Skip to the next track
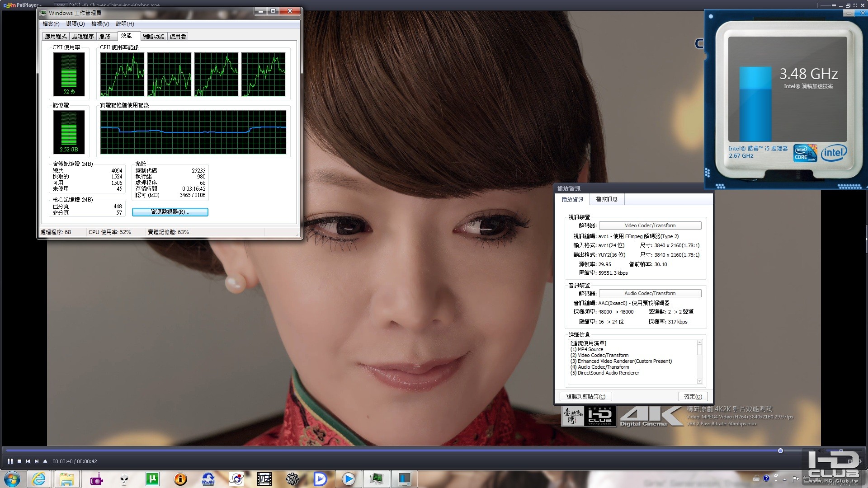The image size is (868, 488). pyautogui.click(x=37, y=461)
